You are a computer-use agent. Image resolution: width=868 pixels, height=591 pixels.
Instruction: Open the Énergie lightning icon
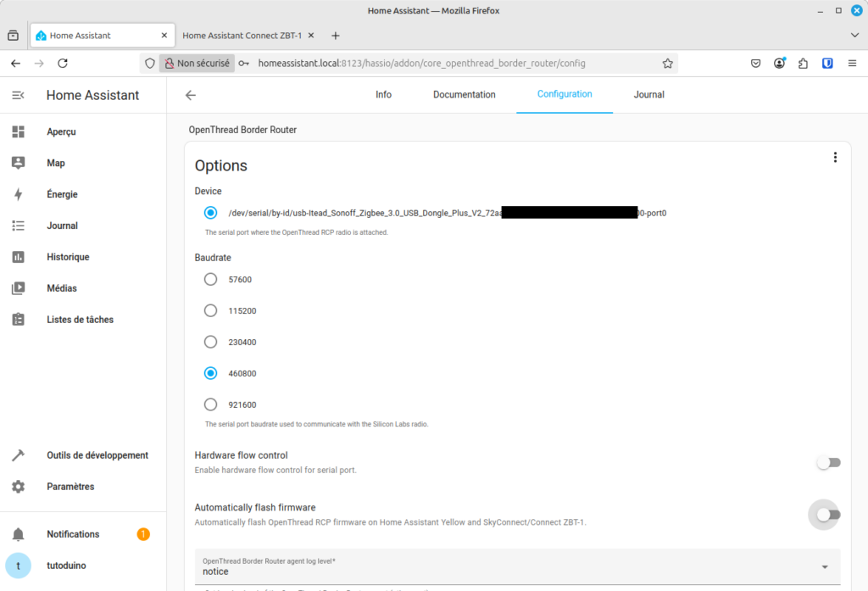click(x=19, y=194)
